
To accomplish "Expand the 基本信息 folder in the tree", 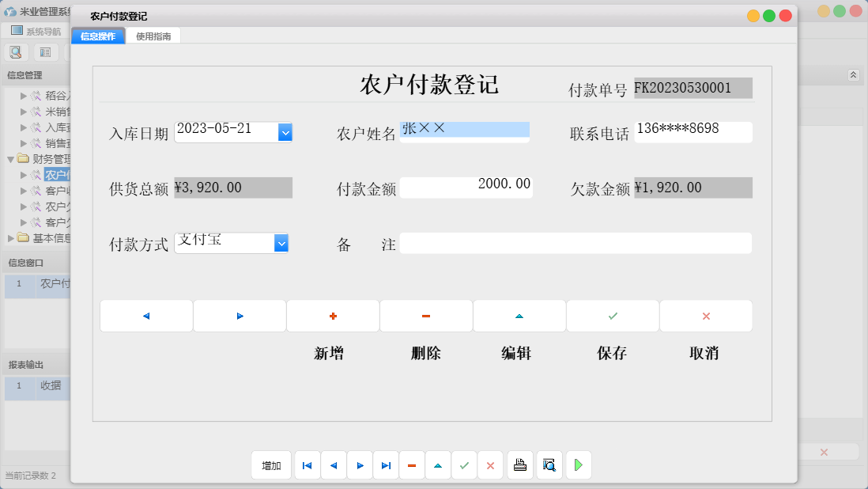I will [x=11, y=237].
